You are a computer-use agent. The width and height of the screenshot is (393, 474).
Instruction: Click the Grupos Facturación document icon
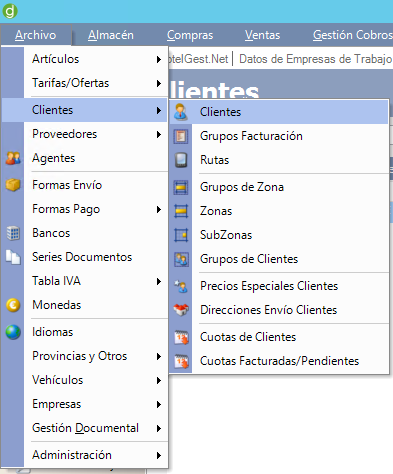click(x=181, y=136)
